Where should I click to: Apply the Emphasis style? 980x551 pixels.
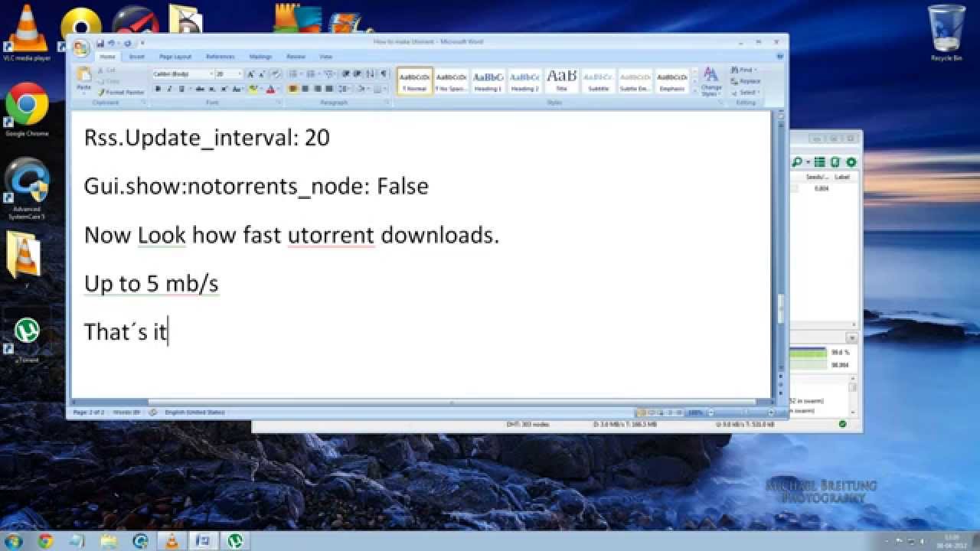[671, 81]
